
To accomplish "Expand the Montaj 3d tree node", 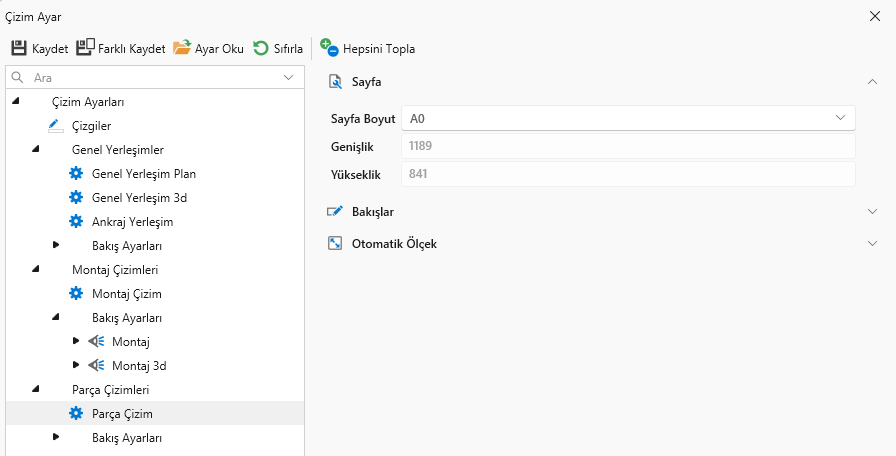I will coord(76,365).
